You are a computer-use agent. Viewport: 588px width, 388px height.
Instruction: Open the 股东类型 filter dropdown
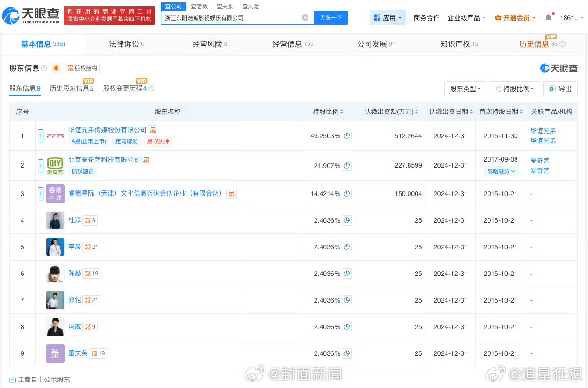point(465,89)
